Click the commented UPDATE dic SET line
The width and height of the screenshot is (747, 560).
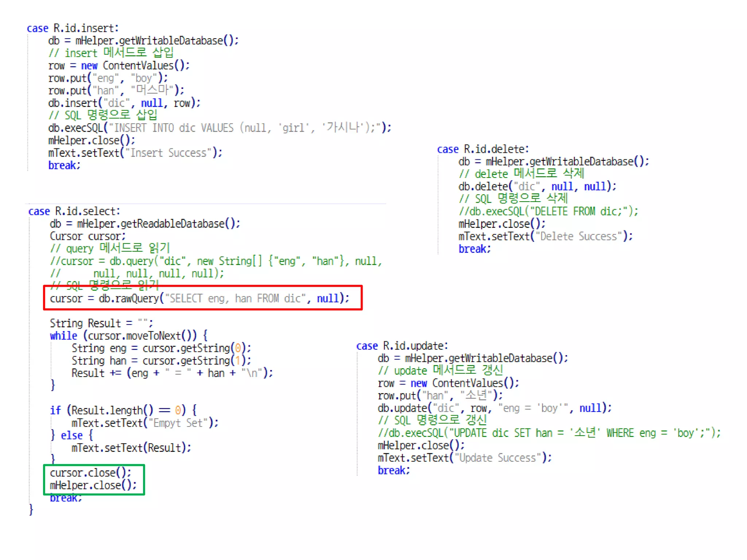(x=549, y=433)
